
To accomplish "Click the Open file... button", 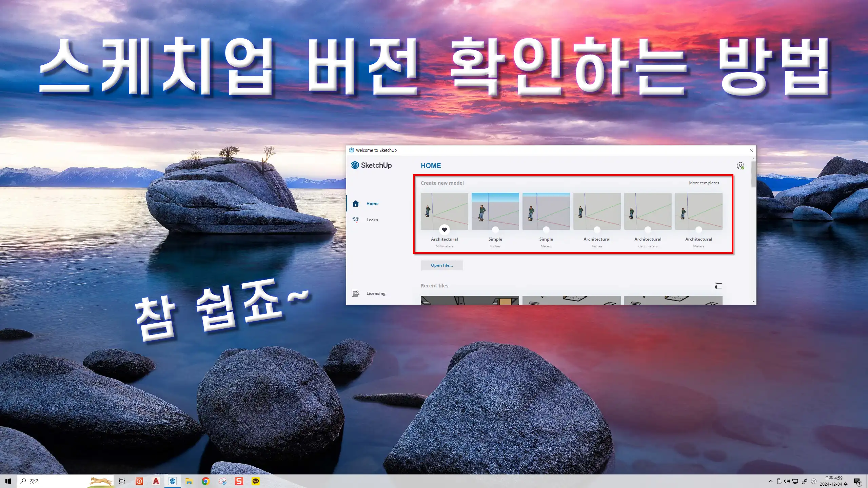I will point(441,265).
